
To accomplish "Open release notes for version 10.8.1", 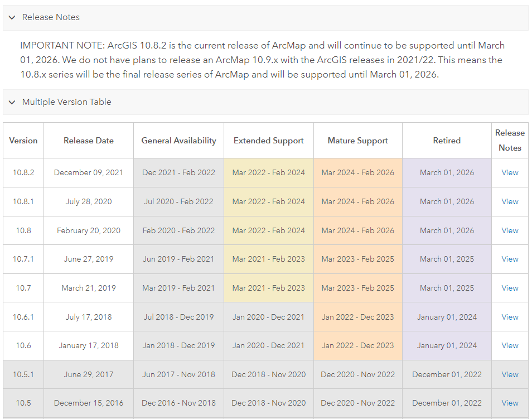I will coord(509,201).
